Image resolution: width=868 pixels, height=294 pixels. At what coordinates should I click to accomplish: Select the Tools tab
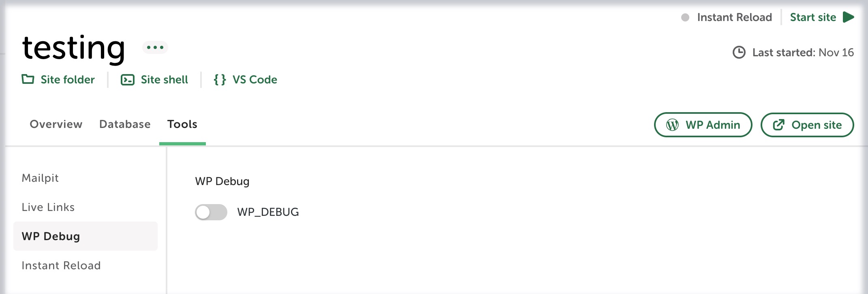point(182,124)
